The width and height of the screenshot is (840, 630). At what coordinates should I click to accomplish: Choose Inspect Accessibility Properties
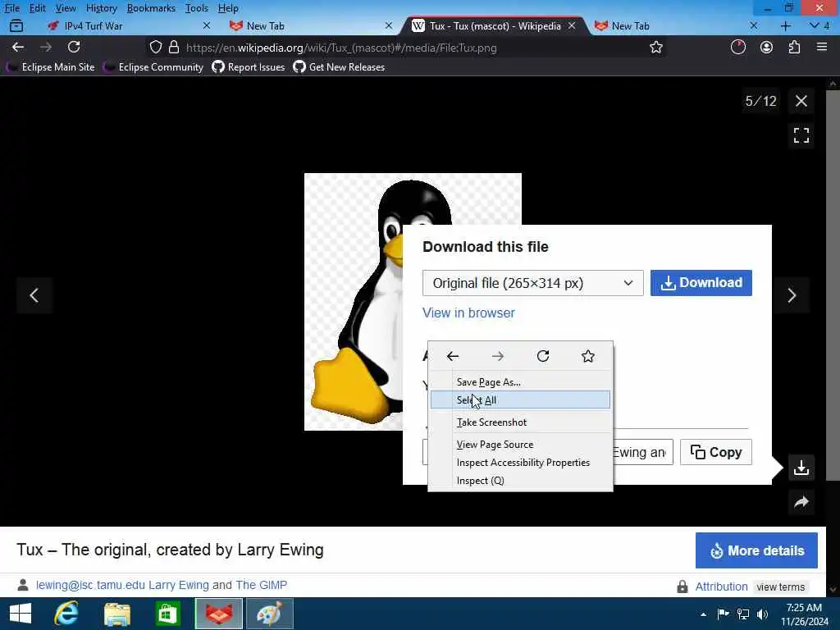click(x=520, y=463)
